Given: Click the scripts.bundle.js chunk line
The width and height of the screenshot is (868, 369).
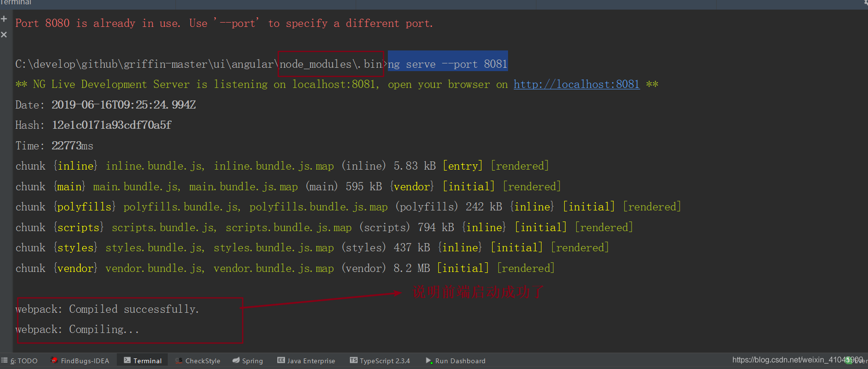Looking at the screenshot, I should (324, 227).
